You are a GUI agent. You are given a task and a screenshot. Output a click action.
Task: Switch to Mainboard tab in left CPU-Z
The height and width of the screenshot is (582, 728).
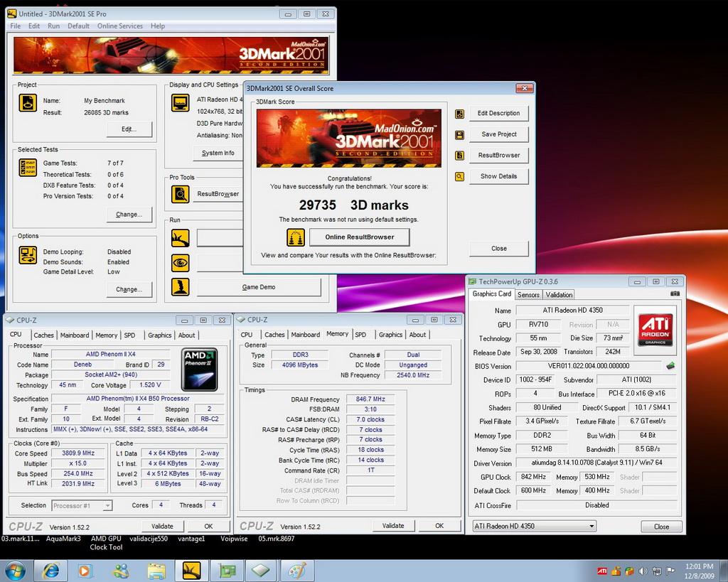[74, 335]
